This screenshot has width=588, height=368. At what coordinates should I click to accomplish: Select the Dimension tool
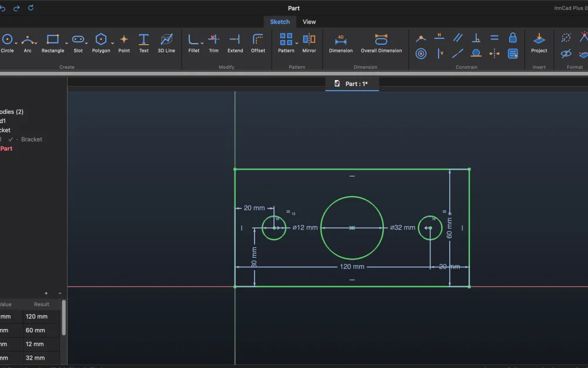pos(340,43)
